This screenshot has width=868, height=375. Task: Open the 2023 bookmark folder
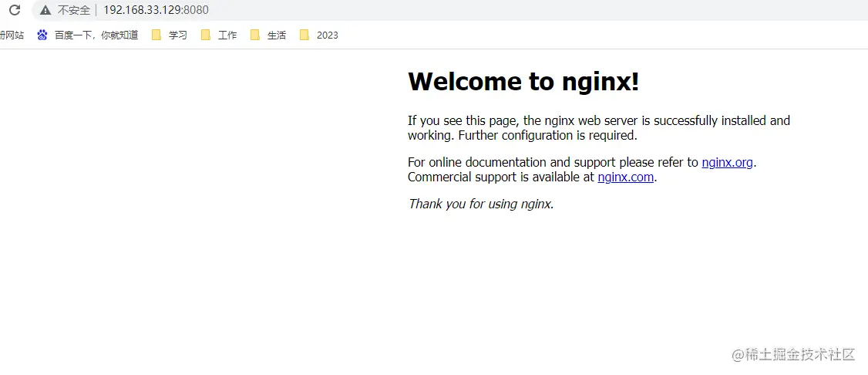tap(319, 35)
